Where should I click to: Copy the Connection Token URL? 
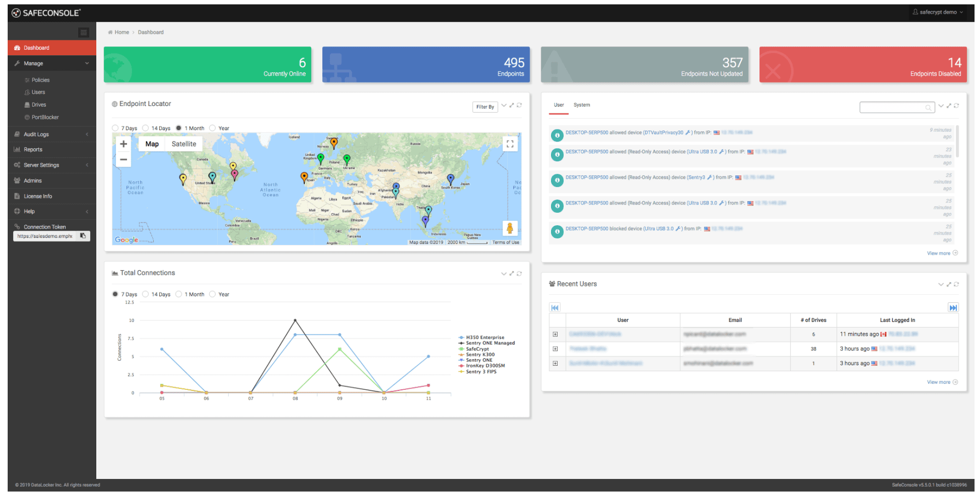pos(83,236)
